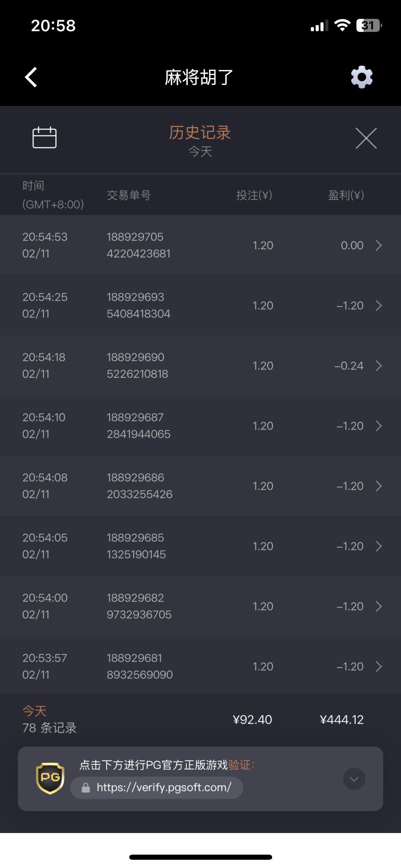Expand the PG verification dropdown arrow
The width and height of the screenshot is (401, 868).
tap(354, 779)
